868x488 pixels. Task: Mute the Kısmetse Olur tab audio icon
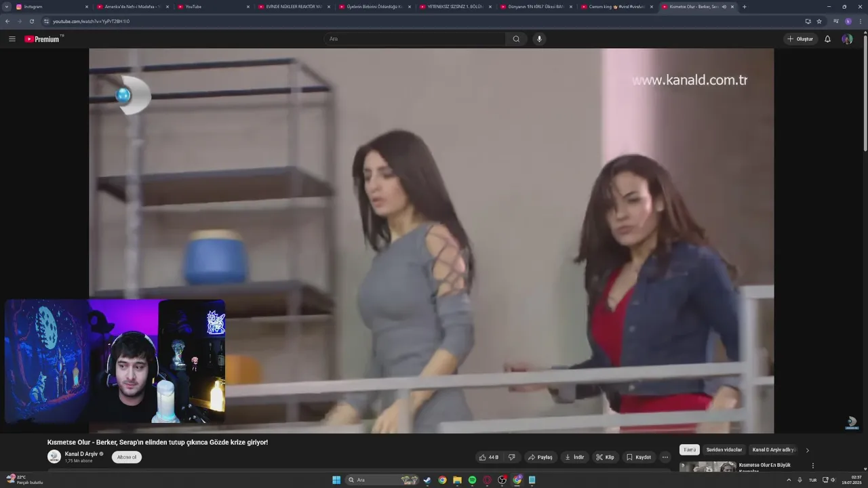[724, 7]
